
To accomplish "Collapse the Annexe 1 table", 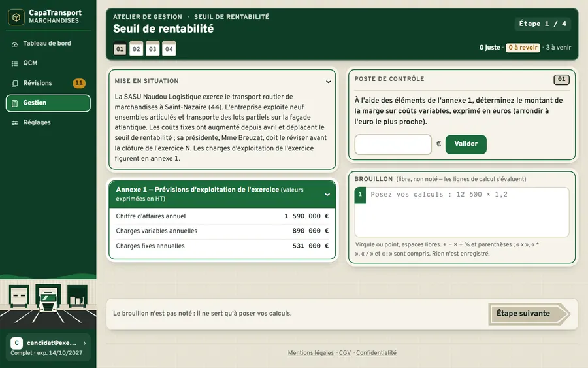I will [327, 194].
